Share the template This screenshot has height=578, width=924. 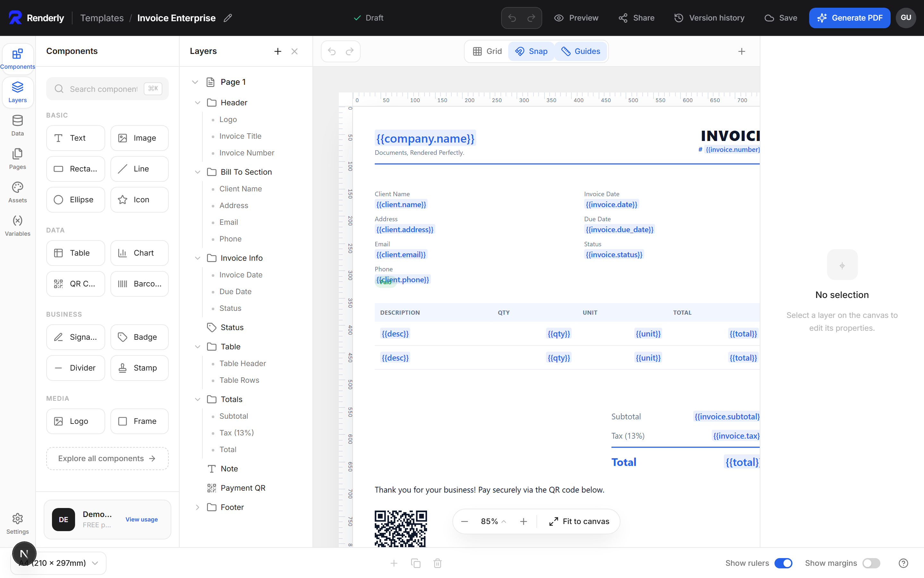(637, 18)
